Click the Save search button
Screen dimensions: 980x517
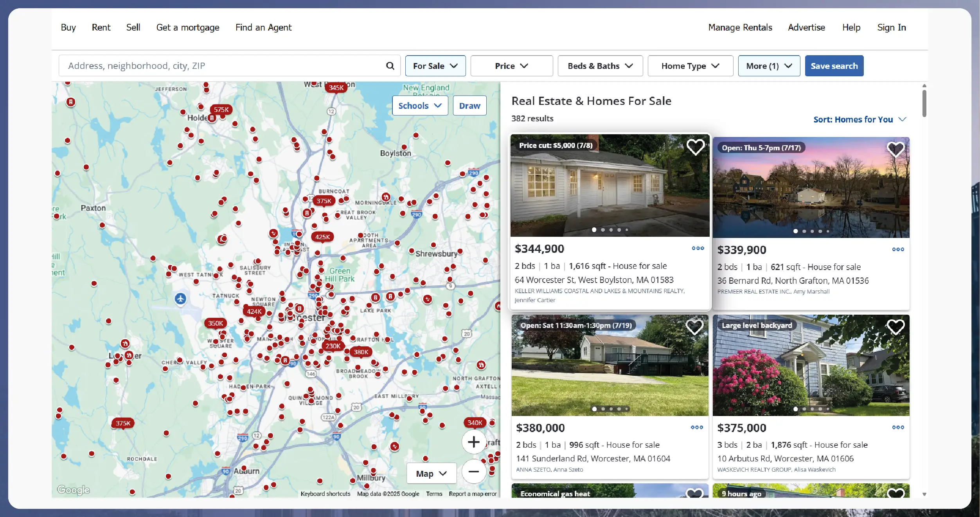point(834,66)
